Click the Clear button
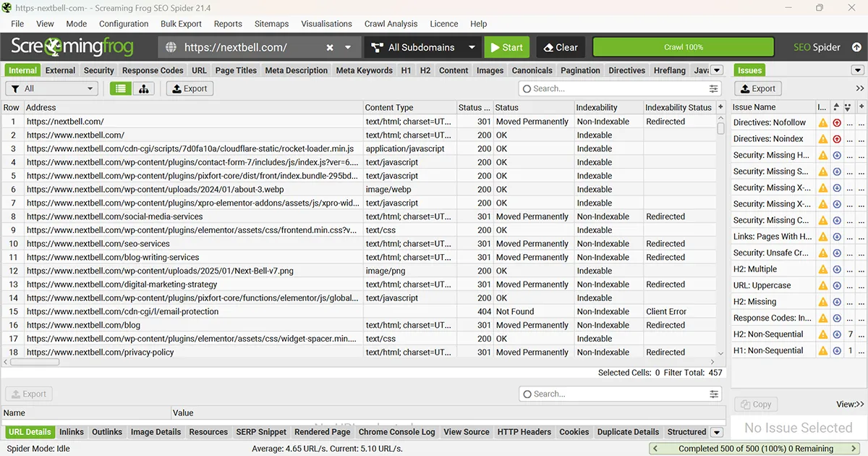The height and width of the screenshot is (456, 868). (560, 47)
